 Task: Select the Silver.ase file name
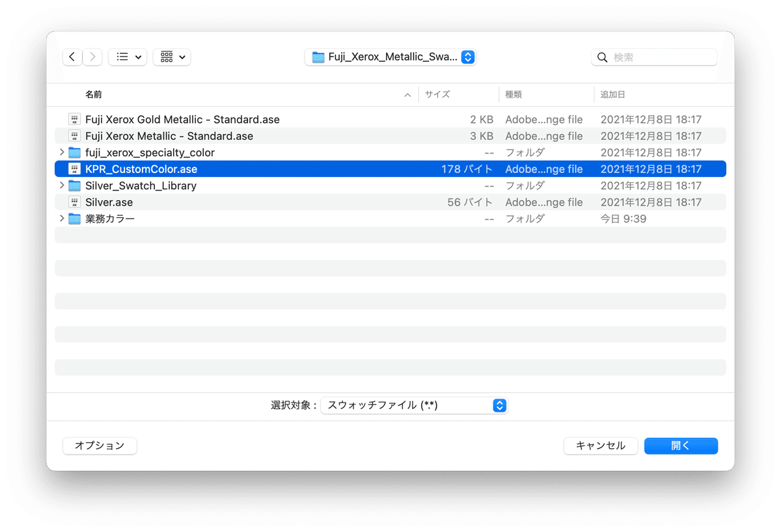click(109, 202)
